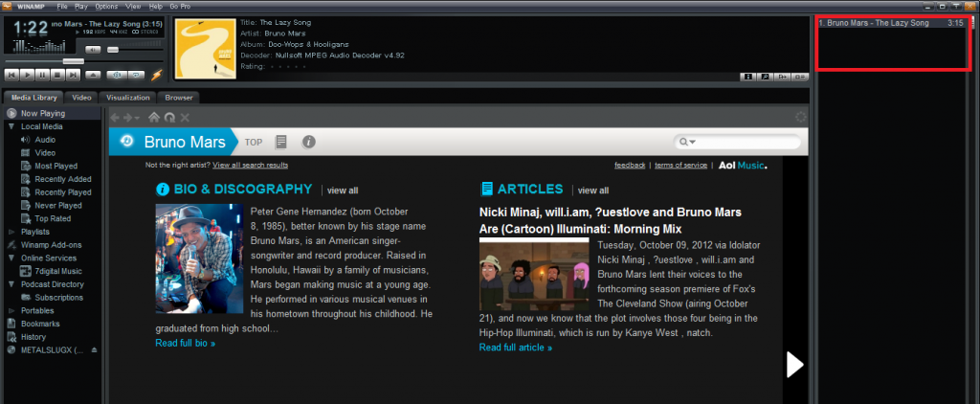Select the Recently Played view
The image size is (980, 404).
pos(62,192)
